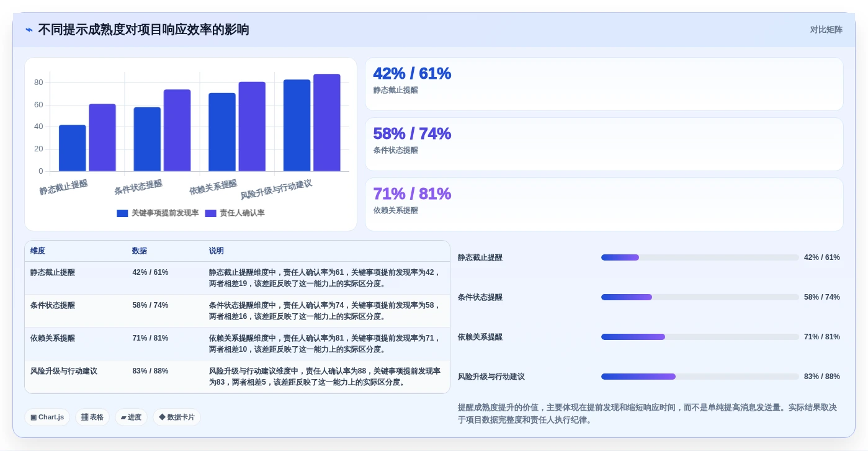Click the blue bar for 依赖关系提醒

(x=222, y=132)
